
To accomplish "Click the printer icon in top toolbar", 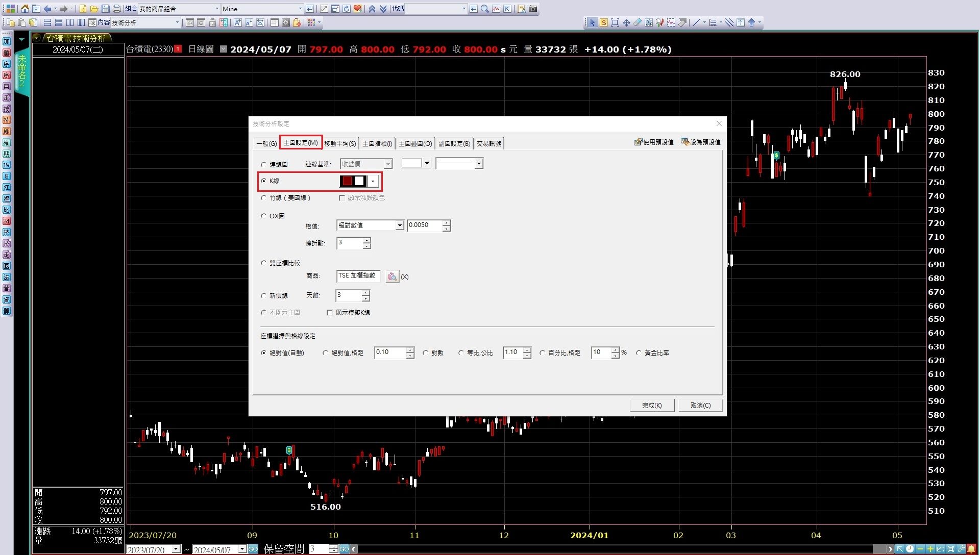I will point(117,9).
